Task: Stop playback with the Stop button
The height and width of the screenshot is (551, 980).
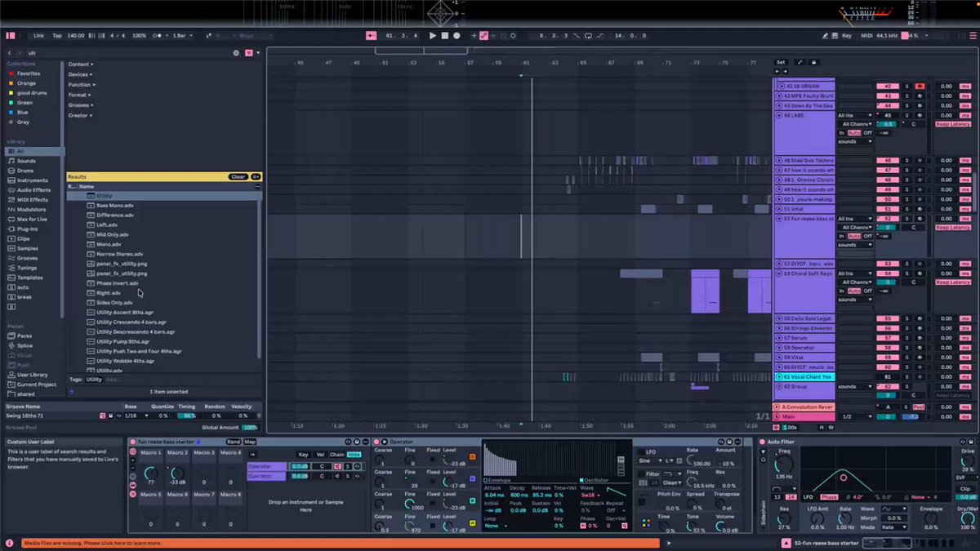Action: pyautogui.click(x=445, y=36)
